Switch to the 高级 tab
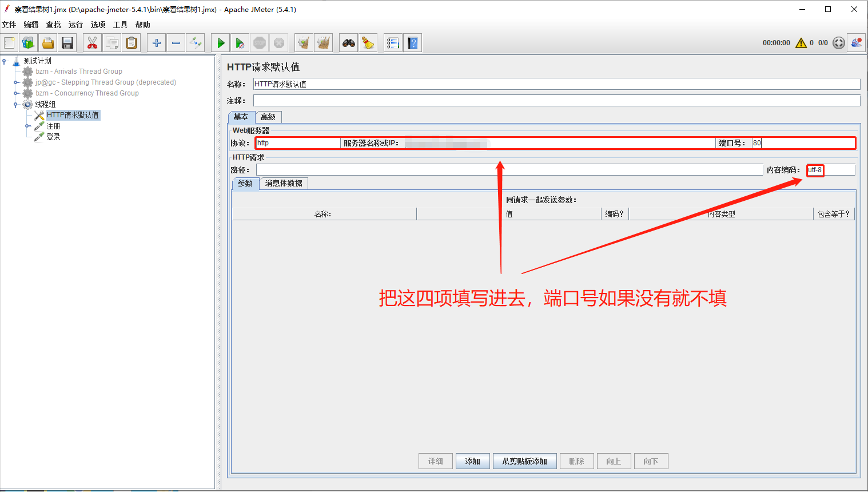 268,117
